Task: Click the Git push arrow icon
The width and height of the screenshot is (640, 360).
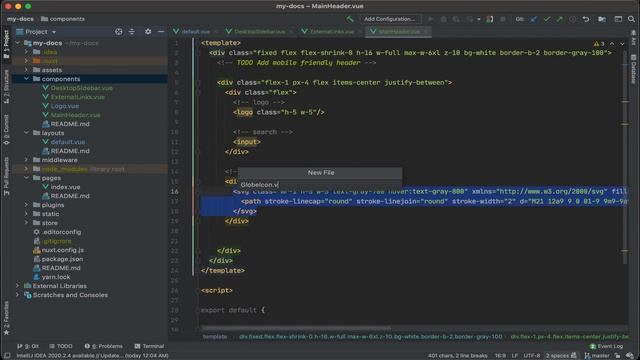Action: point(560,19)
